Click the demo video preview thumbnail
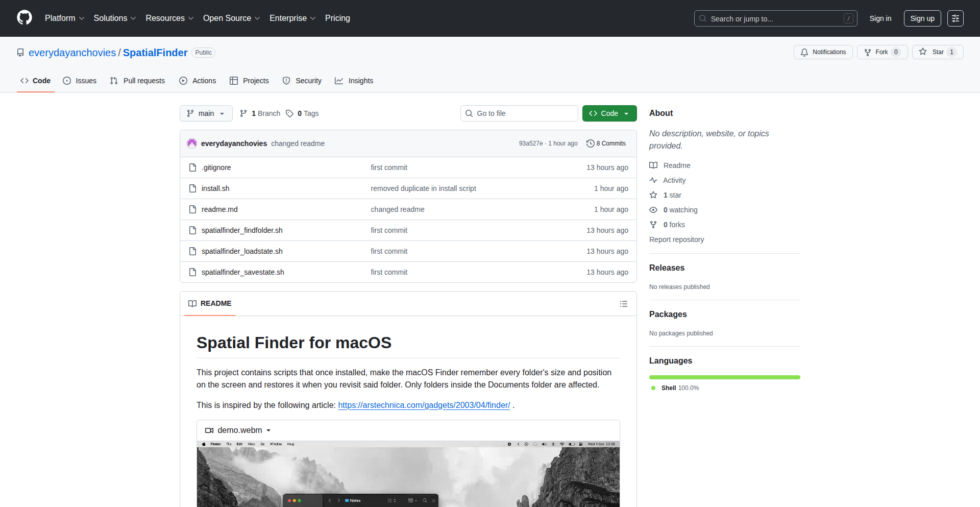 coord(408,474)
